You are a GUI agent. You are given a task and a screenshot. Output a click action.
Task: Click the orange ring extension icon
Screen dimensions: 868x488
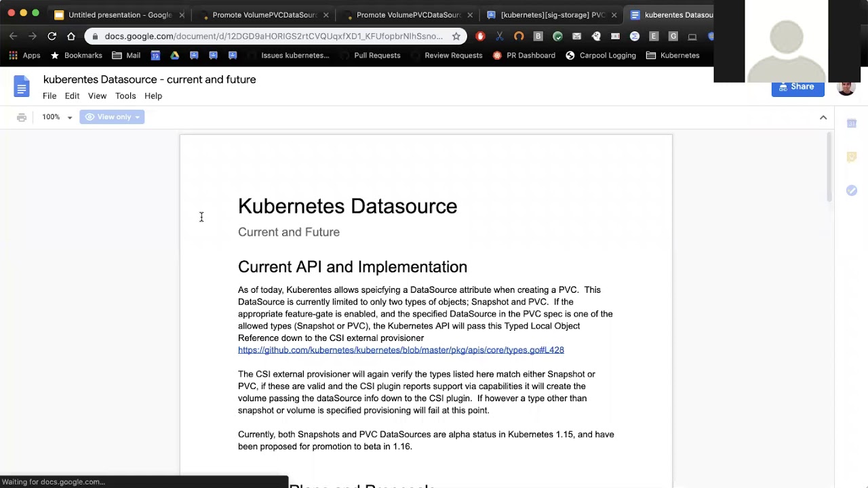point(519,36)
